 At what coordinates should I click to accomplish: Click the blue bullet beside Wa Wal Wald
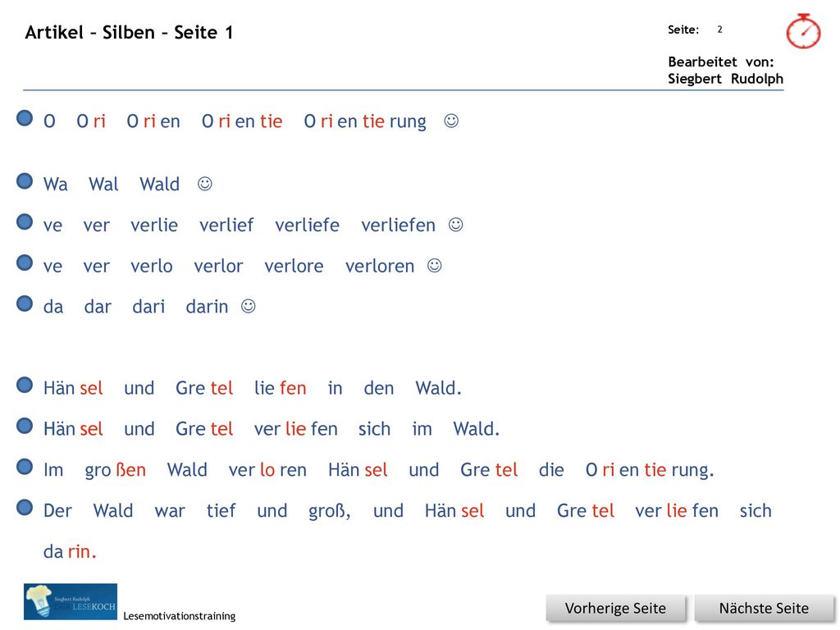[x=25, y=181]
